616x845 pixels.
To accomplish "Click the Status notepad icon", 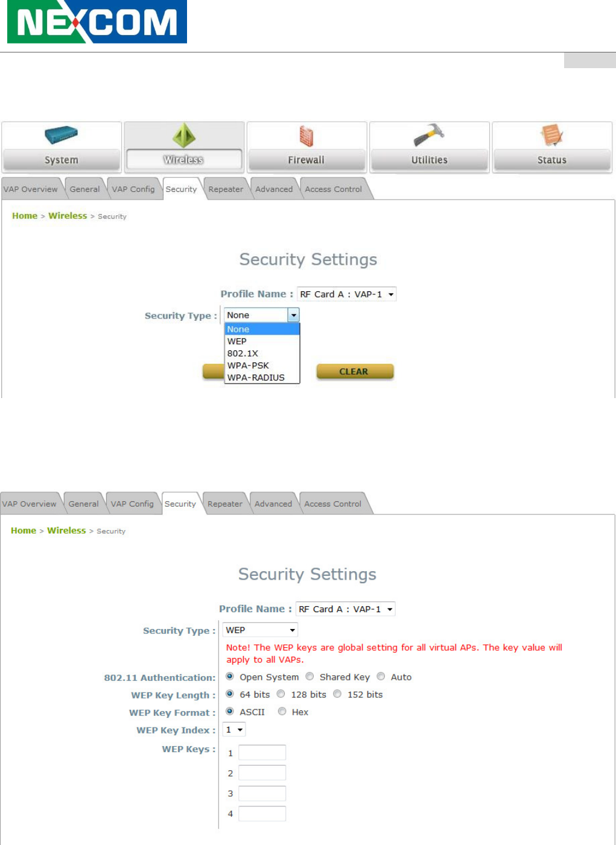I will (551, 135).
